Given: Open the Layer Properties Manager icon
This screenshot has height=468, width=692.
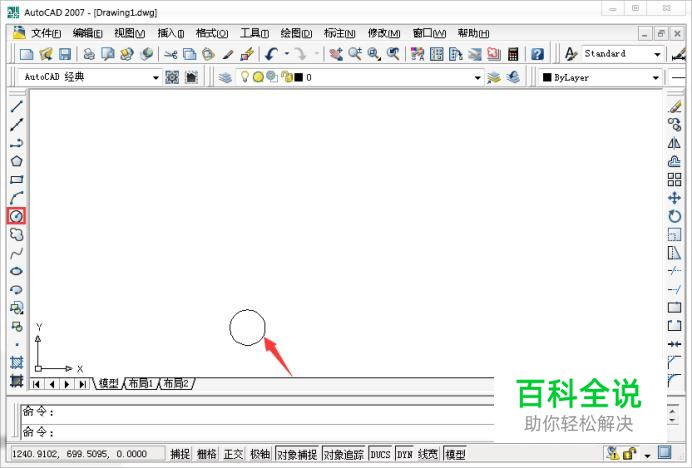Looking at the screenshot, I should [x=225, y=77].
